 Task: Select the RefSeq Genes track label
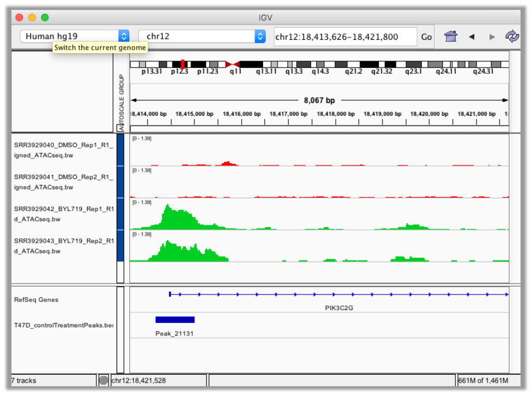36,300
